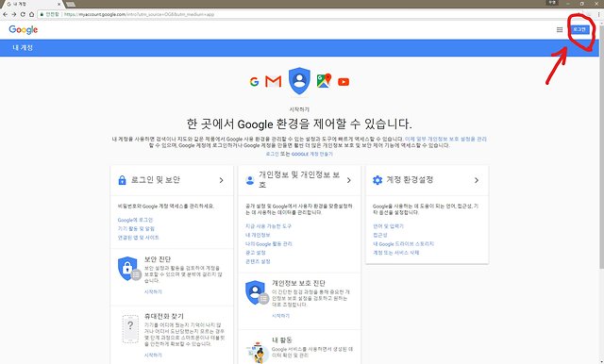Screen dimensions: 604x364
Task: Open the 내 Google 드라이브 스토리지 link
Action: [403, 244]
